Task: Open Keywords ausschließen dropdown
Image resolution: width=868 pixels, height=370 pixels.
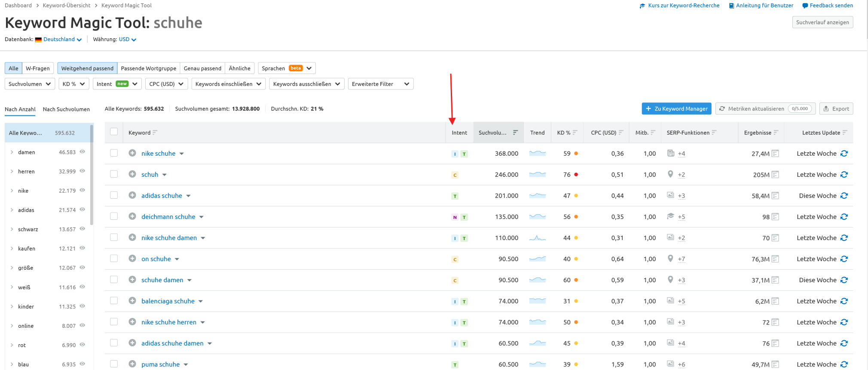Action: tap(307, 84)
